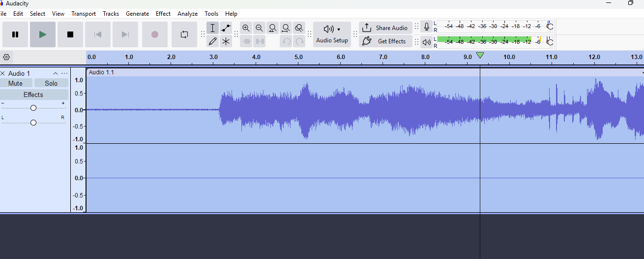Mute the Audio 1 track
Viewport: 644px width, 259px height.
pyautogui.click(x=16, y=83)
